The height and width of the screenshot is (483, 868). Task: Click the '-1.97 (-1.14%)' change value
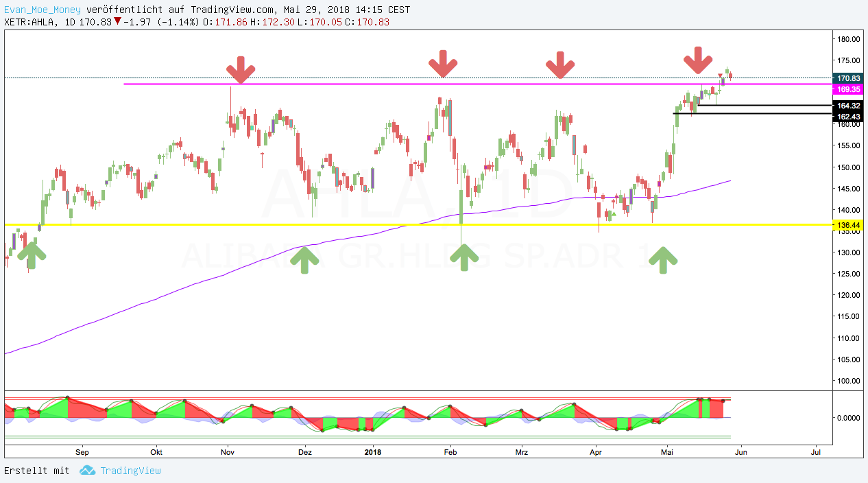[161, 22]
